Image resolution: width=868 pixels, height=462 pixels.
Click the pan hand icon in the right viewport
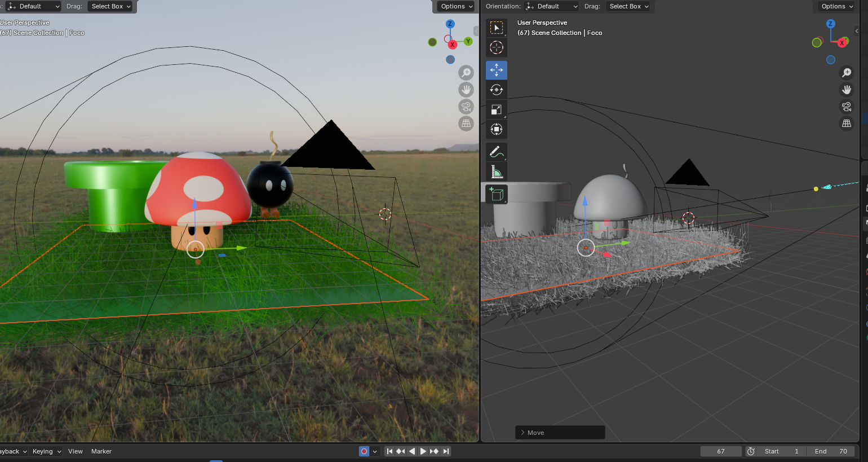pyautogui.click(x=847, y=90)
